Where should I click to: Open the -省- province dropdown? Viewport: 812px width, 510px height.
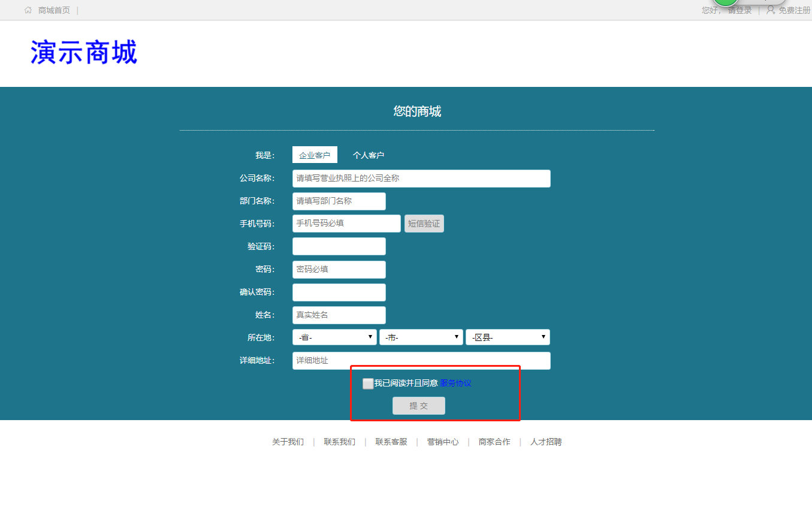pos(334,337)
